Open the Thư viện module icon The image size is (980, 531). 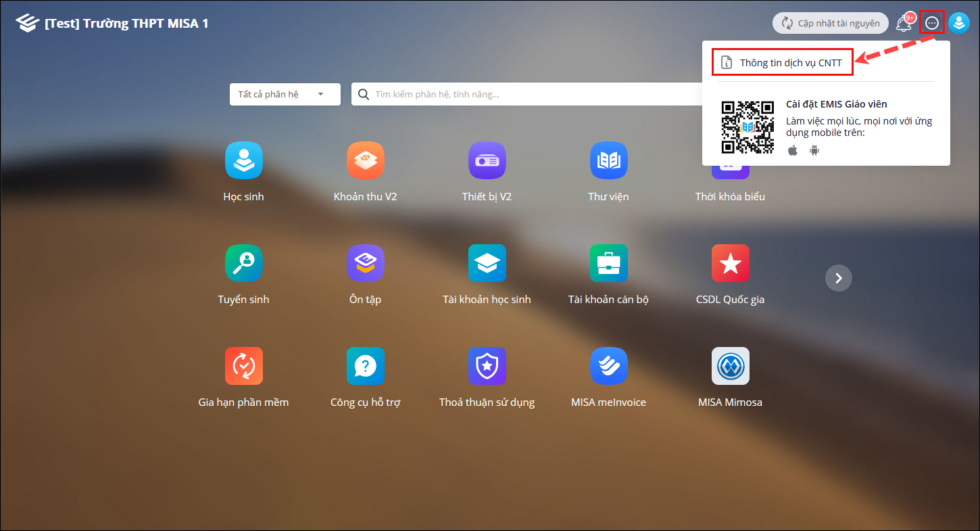click(x=608, y=160)
